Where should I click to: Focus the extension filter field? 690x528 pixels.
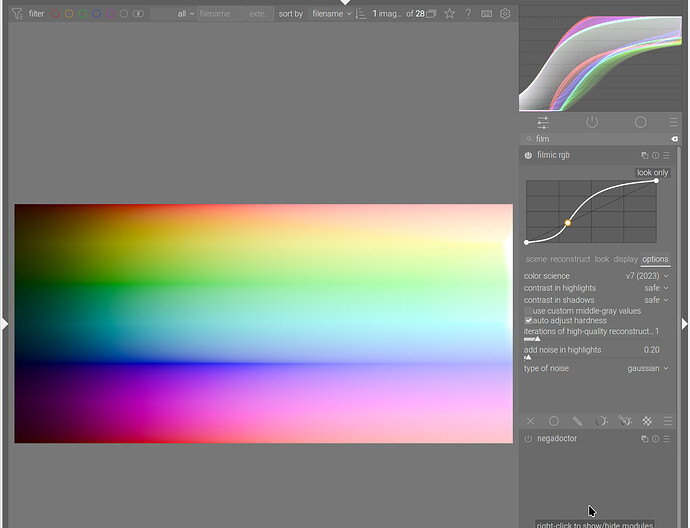pos(260,14)
